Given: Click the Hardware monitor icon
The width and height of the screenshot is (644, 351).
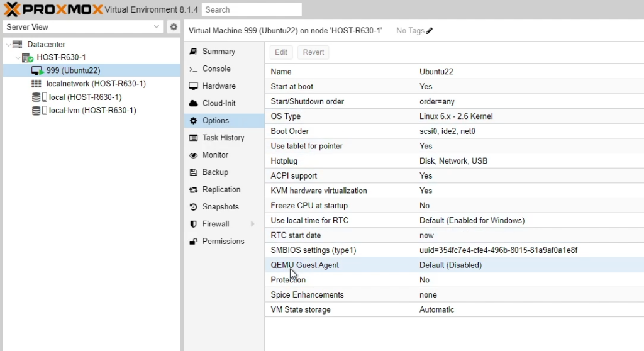Looking at the screenshot, I should coord(193,86).
